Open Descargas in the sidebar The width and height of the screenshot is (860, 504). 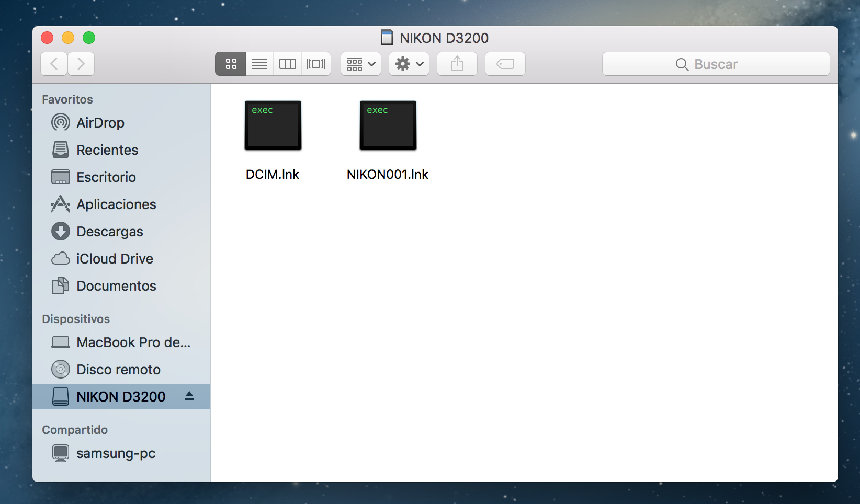pyautogui.click(x=110, y=232)
